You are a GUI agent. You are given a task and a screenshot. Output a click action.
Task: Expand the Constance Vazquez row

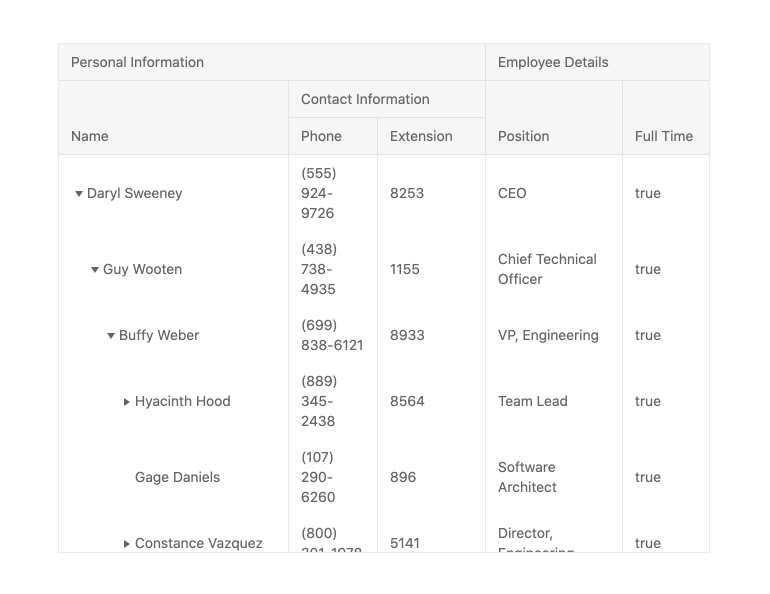(x=127, y=544)
